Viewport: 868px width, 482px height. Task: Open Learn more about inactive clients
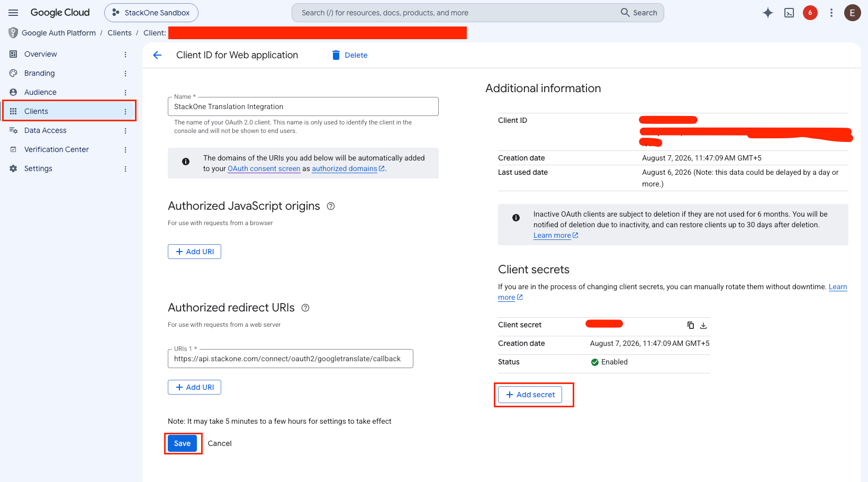tap(556, 235)
